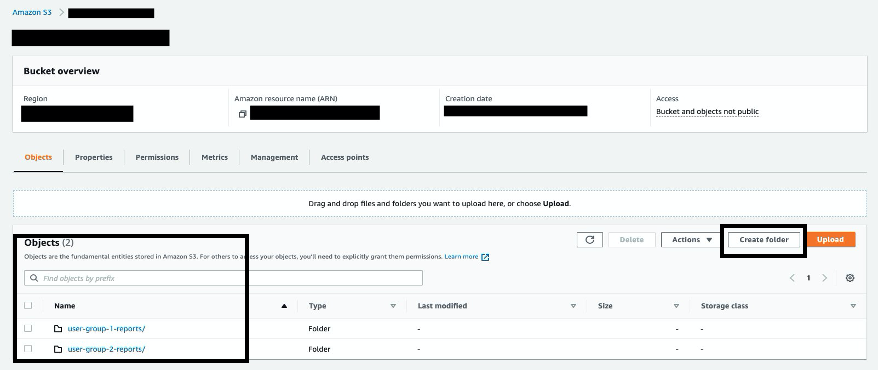Screen dimensions: 879x370
Task: Follow the Amazon S3 breadcrumb link
Action: pos(32,12)
